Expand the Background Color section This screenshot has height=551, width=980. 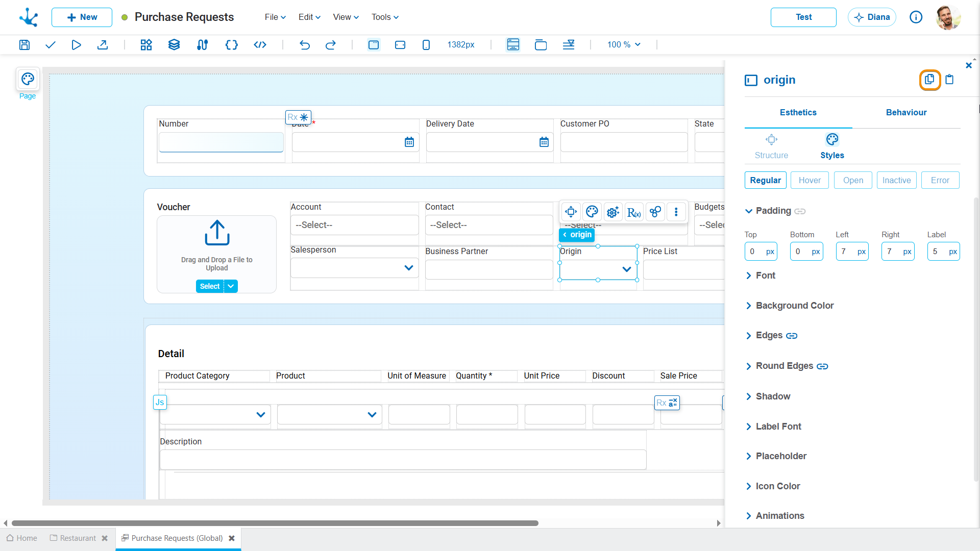tap(795, 306)
